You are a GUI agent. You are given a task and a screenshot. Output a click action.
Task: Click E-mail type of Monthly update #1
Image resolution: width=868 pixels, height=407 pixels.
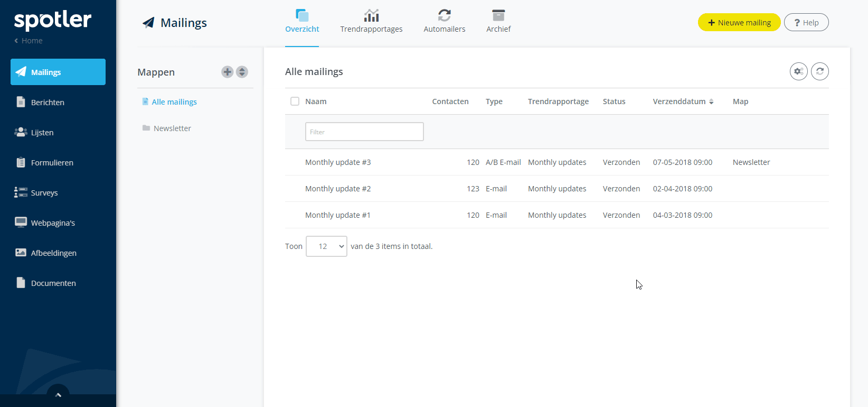[496, 215]
